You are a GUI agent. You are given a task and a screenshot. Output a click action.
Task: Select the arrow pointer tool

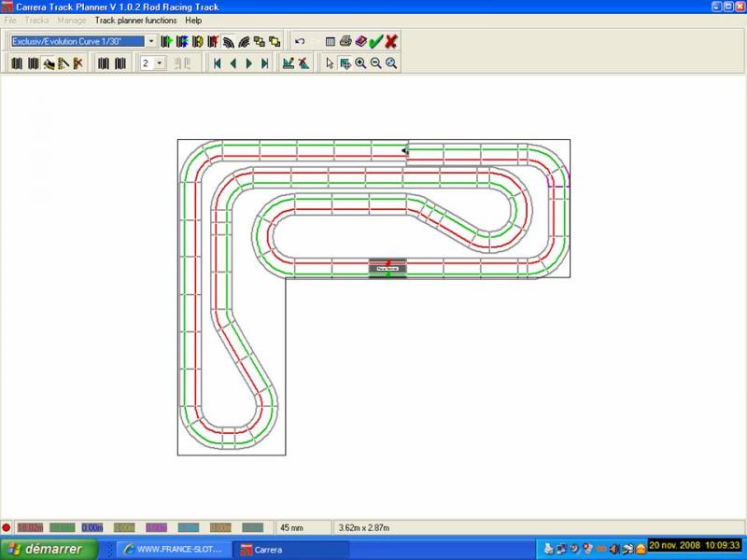330,63
